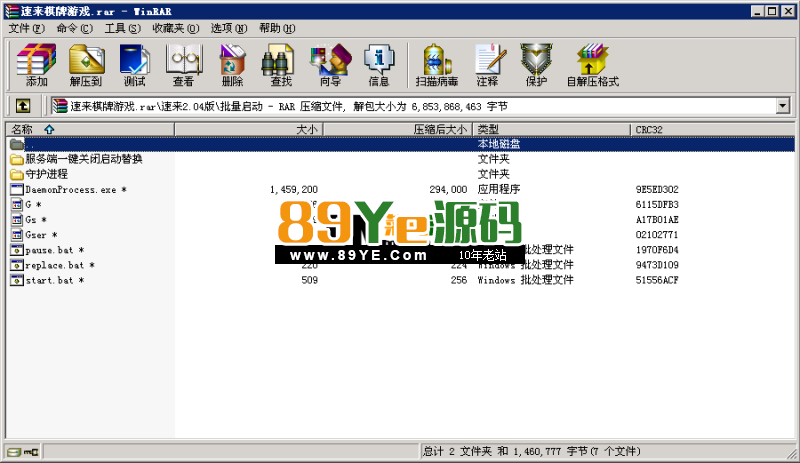Open the Options (选项) menu
The image size is (800, 463).
tap(229, 28)
